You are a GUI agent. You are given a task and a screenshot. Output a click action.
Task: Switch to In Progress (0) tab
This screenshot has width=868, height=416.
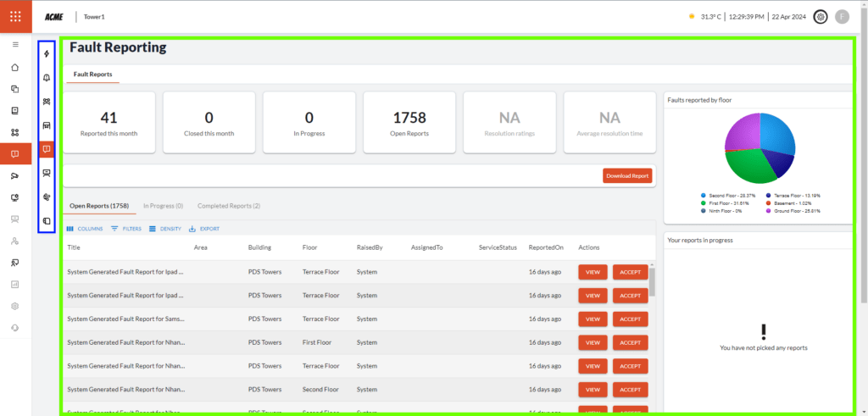163,206
